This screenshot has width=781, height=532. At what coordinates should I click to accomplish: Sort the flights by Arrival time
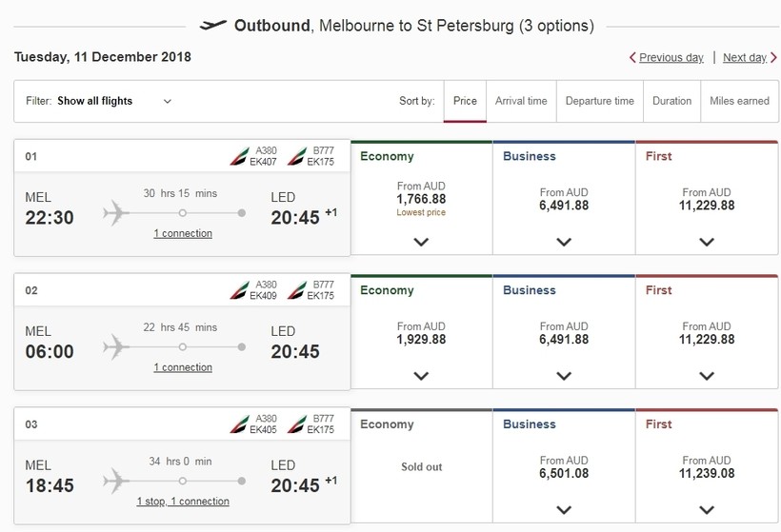coord(521,101)
